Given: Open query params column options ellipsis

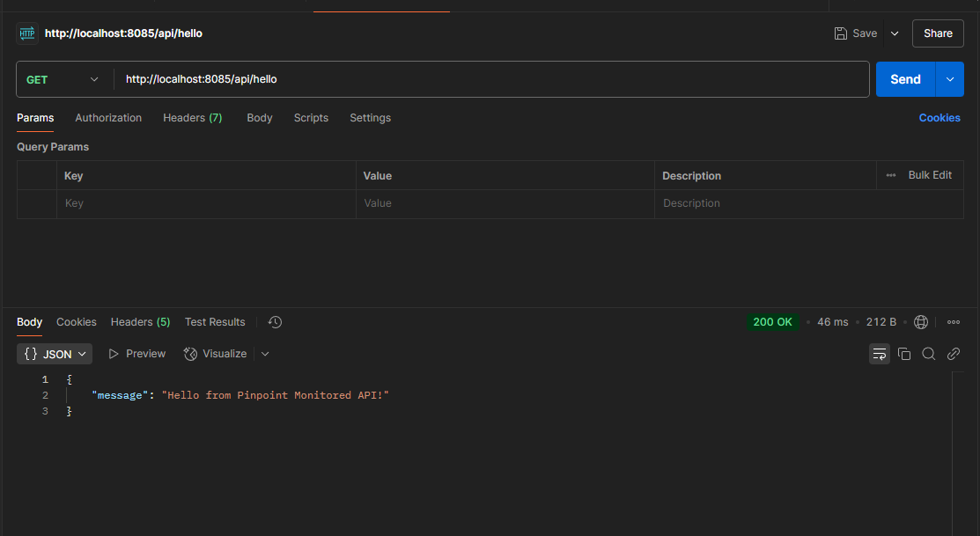Looking at the screenshot, I should click(890, 175).
